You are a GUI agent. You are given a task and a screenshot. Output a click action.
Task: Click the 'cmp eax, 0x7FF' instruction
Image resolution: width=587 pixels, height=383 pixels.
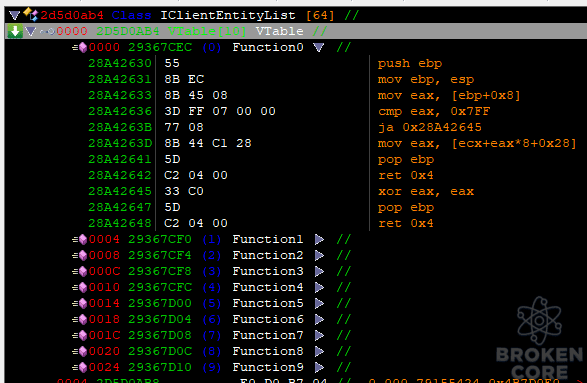434,112
